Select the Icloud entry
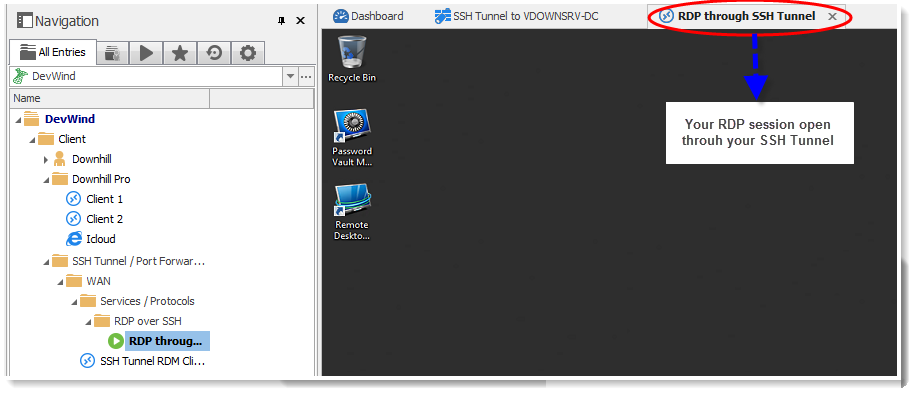The height and width of the screenshot is (395, 916). tap(101, 238)
